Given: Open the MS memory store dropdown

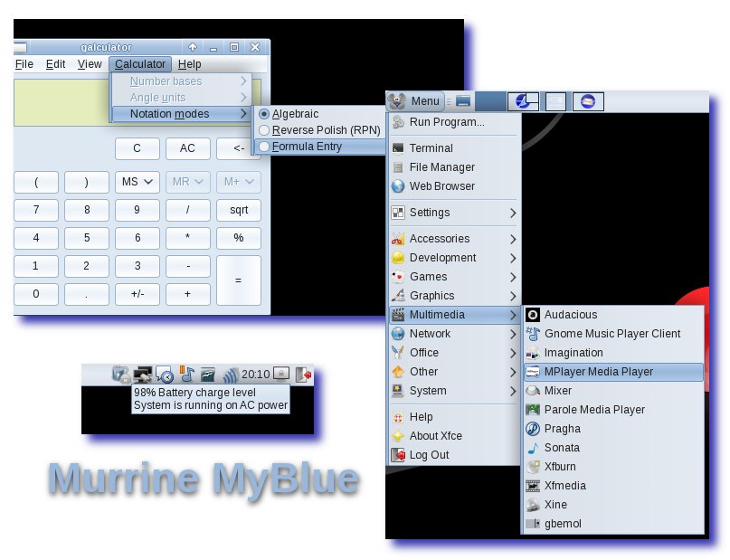Looking at the screenshot, I should (x=137, y=182).
